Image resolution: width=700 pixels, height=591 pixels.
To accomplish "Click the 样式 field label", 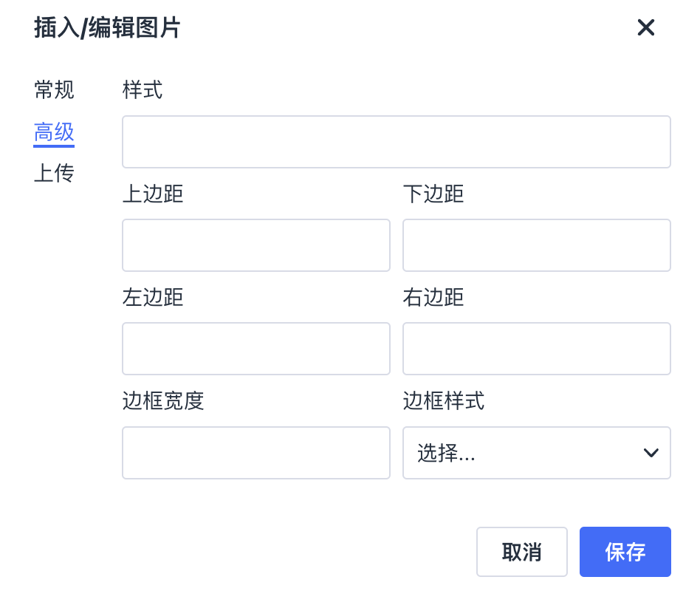I will 141,90.
